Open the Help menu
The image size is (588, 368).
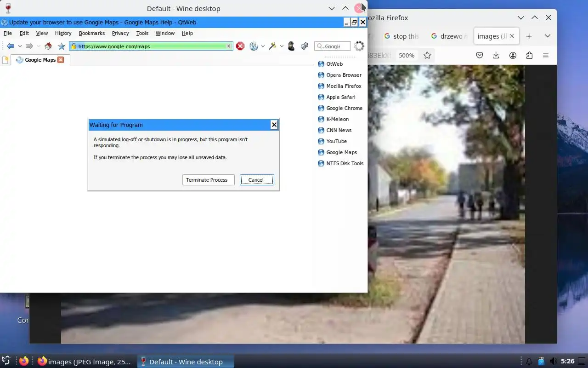pyautogui.click(x=187, y=33)
